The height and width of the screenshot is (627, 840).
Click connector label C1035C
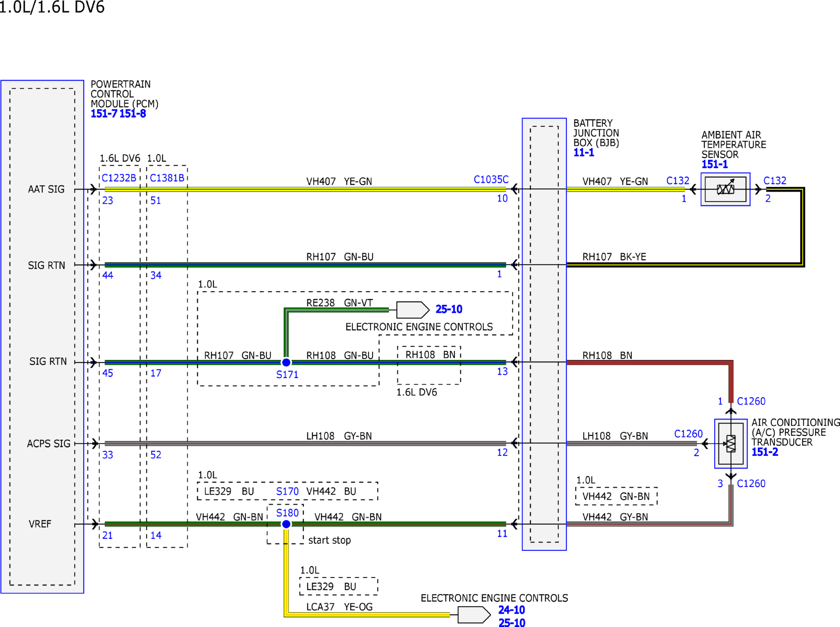pyautogui.click(x=491, y=180)
